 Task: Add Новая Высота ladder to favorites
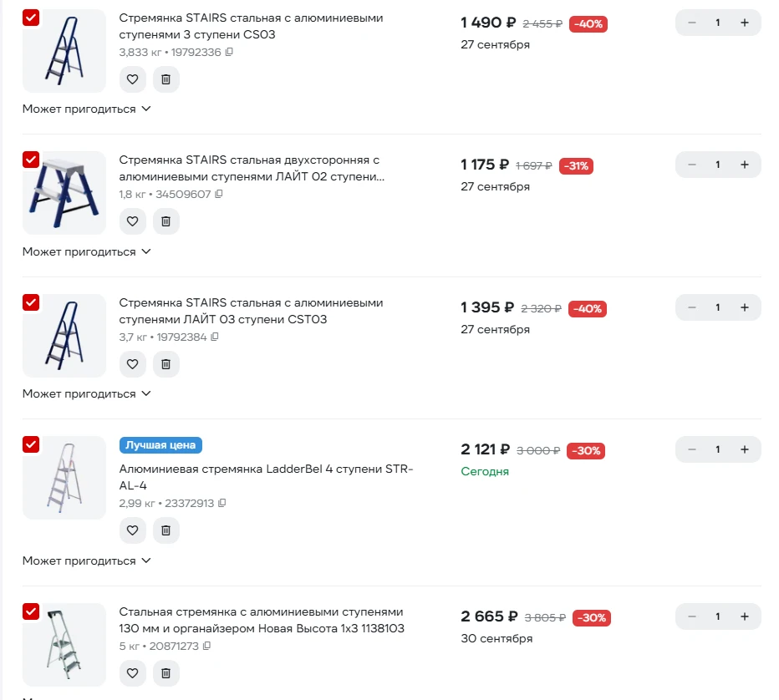[x=132, y=672]
